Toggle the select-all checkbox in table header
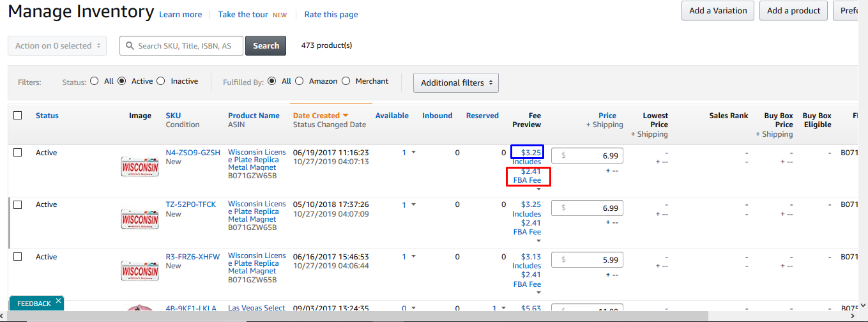The image size is (868, 322). pyautogui.click(x=18, y=116)
